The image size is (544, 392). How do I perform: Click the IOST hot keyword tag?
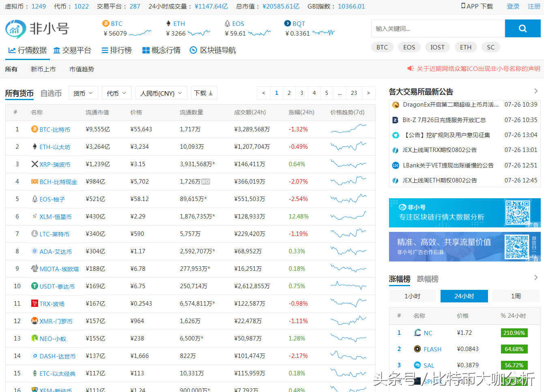pyautogui.click(x=437, y=47)
